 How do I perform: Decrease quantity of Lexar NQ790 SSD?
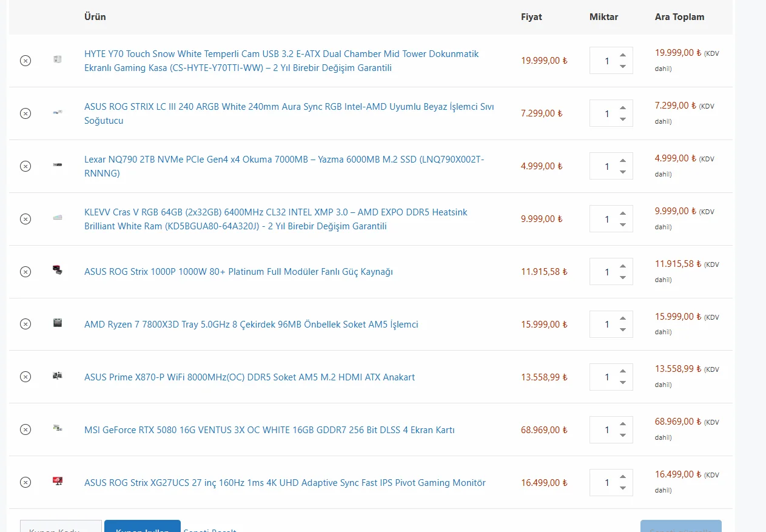click(622, 172)
